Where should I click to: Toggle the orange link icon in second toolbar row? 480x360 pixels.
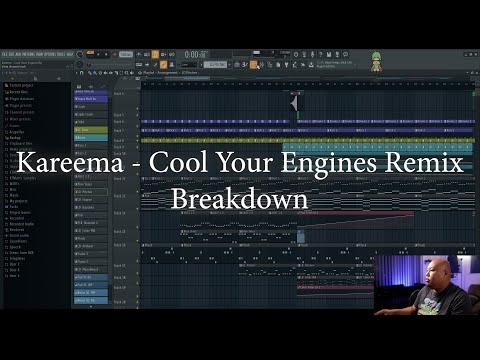pyautogui.click(x=163, y=64)
